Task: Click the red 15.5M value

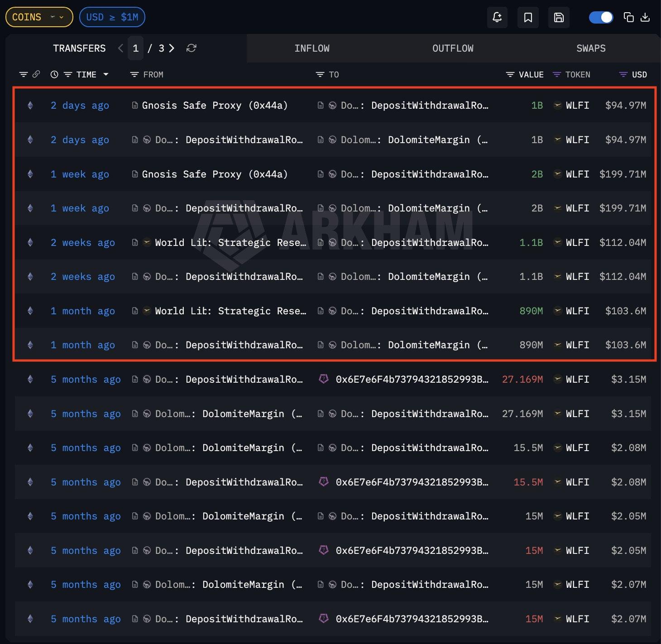Action: [528, 482]
